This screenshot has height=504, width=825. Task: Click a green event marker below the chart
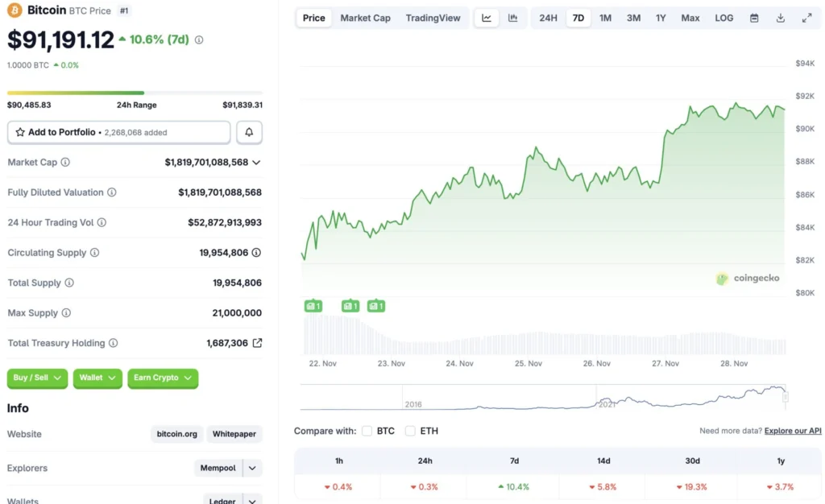[313, 306]
